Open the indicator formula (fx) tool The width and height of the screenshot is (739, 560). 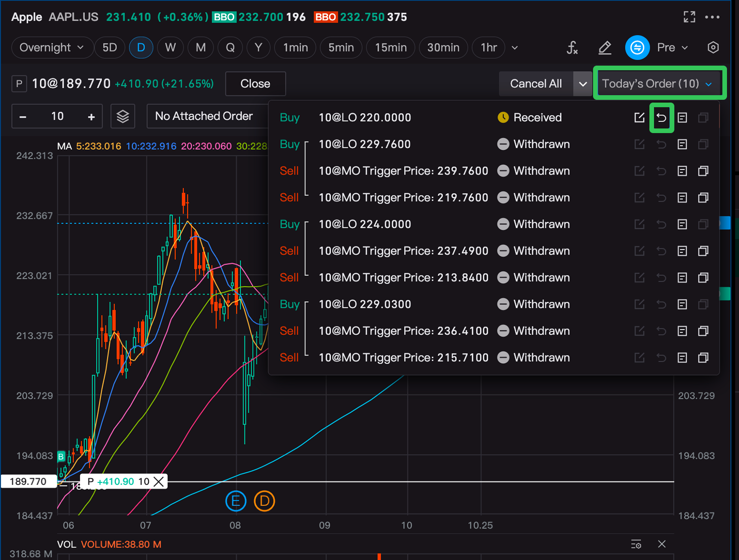(572, 48)
